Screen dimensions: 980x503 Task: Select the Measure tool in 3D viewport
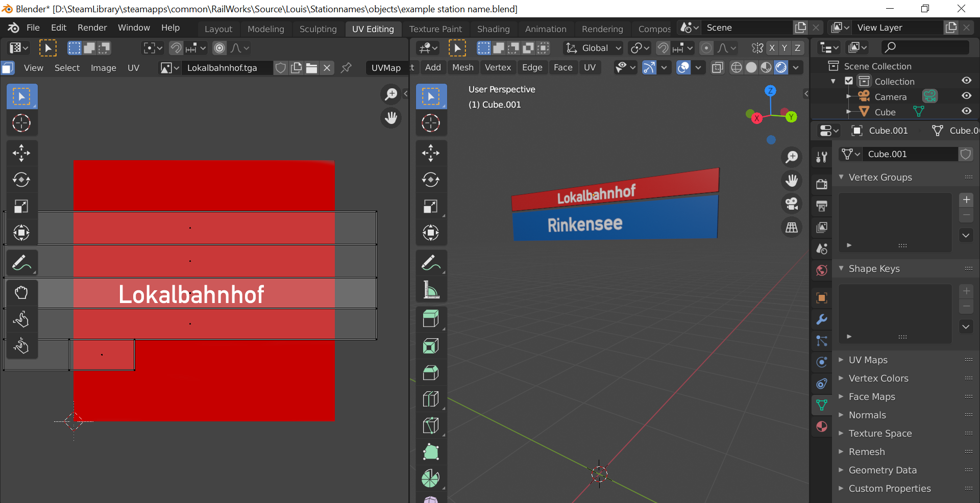pos(431,290)
